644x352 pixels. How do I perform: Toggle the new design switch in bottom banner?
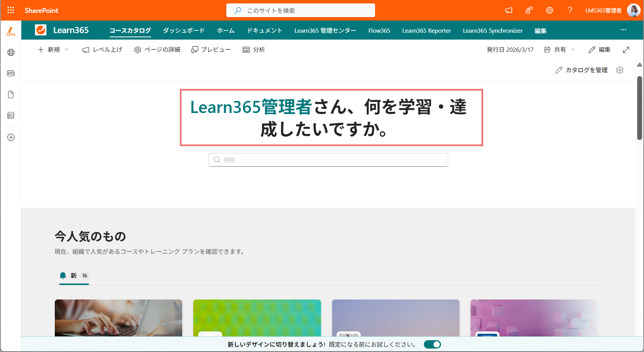(432, 344)
